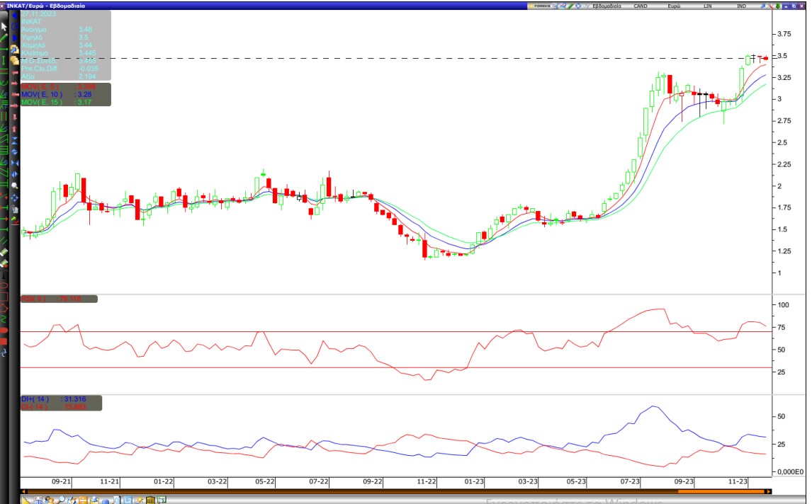Open the Ευρώ currency selector
Viewport: 812px width, 504px height.
674,6
